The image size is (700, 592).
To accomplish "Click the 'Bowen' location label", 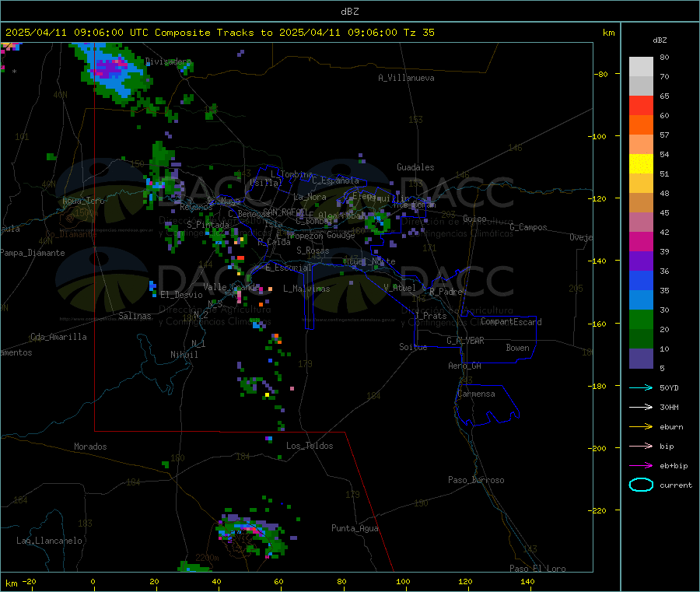I will point(517,348).
